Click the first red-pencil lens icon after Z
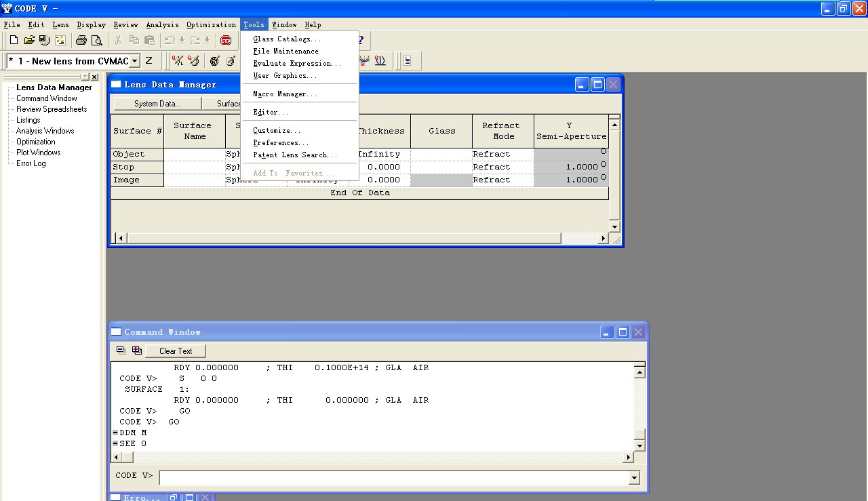This screenshot has height=501, width=868. click(178, 61)
